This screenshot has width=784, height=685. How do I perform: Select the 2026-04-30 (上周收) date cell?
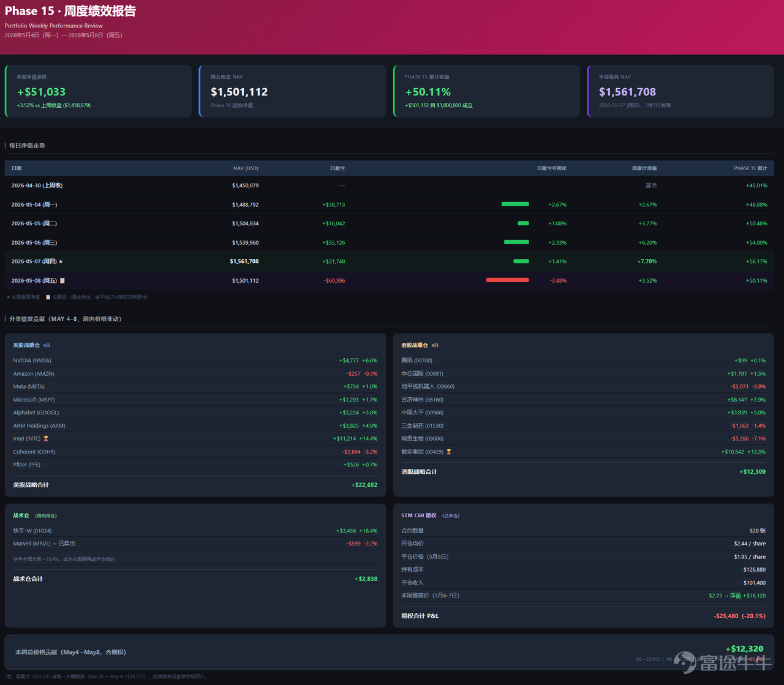coord(37,185)
